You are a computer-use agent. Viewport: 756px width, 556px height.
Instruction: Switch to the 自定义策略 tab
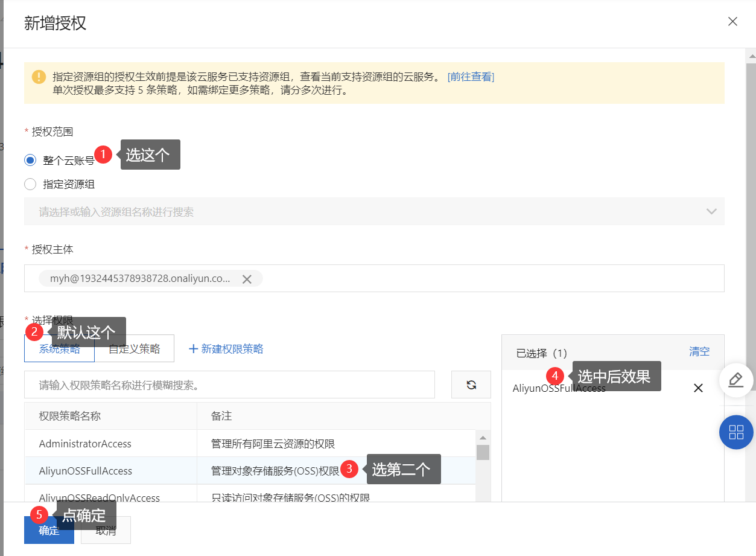pos(135,349)
